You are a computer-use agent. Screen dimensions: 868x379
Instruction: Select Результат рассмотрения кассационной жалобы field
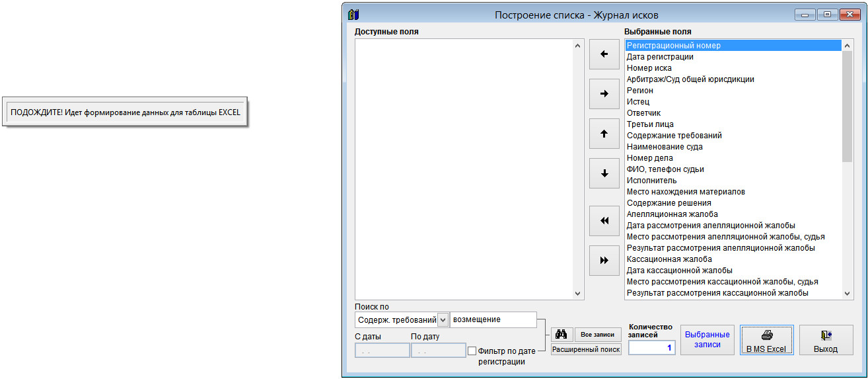(x=733, y=293)
